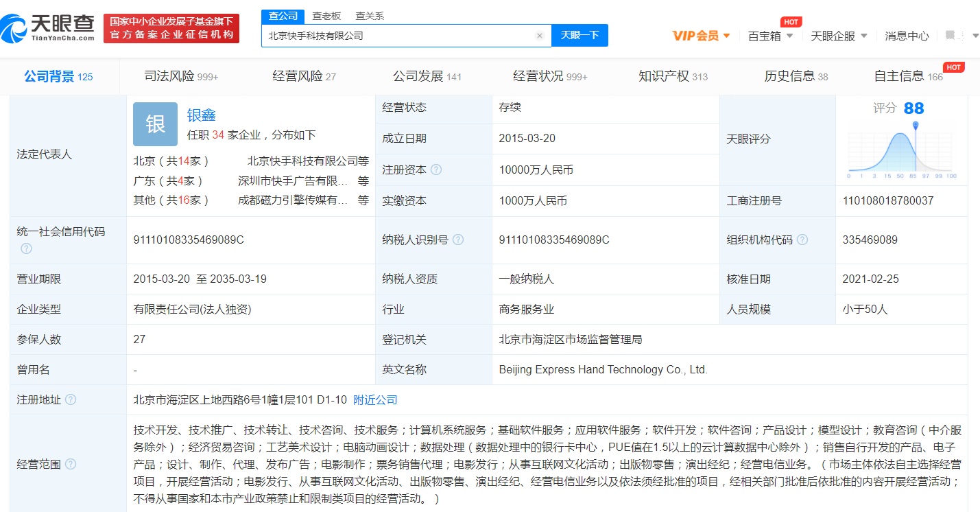
Task: Switch to the 查关系 search tab
Action: pyautogui.click(x=370, y=16)
